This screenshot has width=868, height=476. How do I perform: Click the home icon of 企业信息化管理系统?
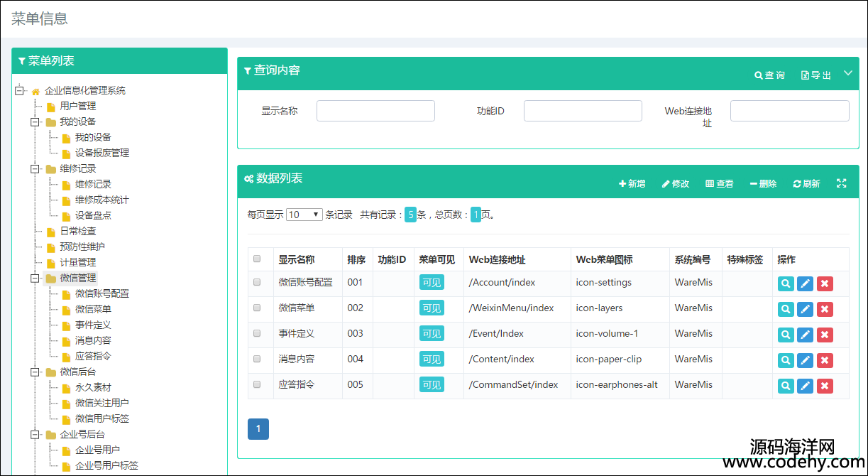[x=35, y=91]
